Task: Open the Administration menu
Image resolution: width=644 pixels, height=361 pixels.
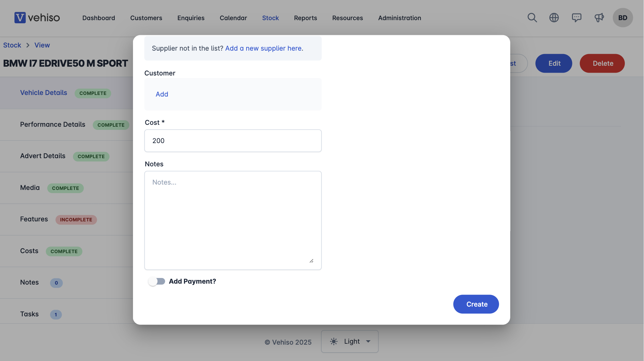Action: coord(399,18)
